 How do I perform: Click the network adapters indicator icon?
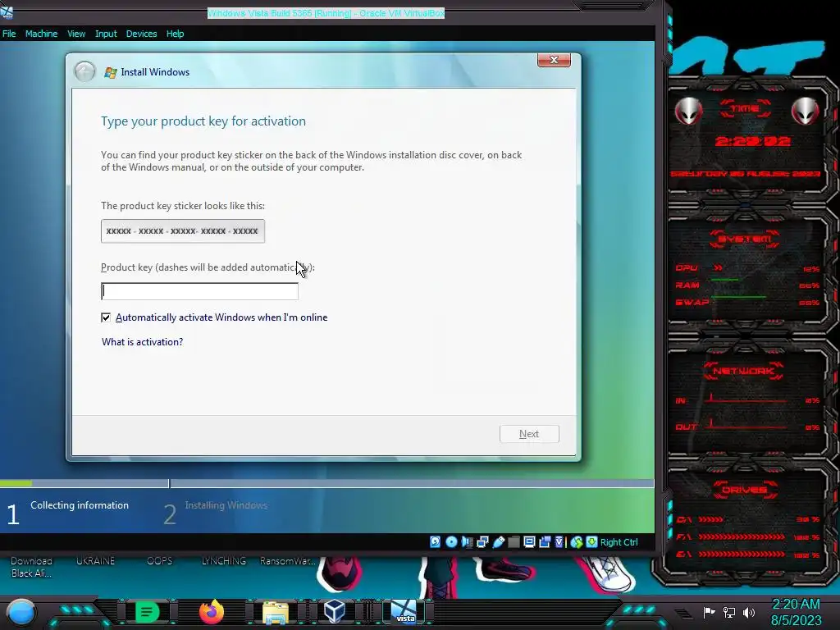pyautogui.click(x=482, y=542)
